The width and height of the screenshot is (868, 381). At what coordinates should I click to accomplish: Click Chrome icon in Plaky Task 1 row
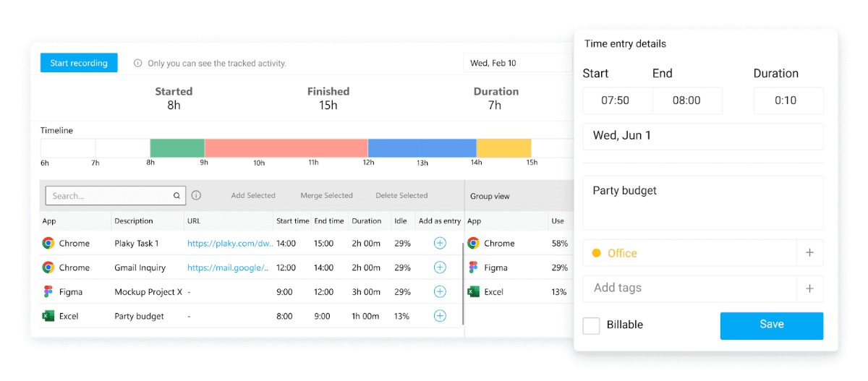pos(48,244)
